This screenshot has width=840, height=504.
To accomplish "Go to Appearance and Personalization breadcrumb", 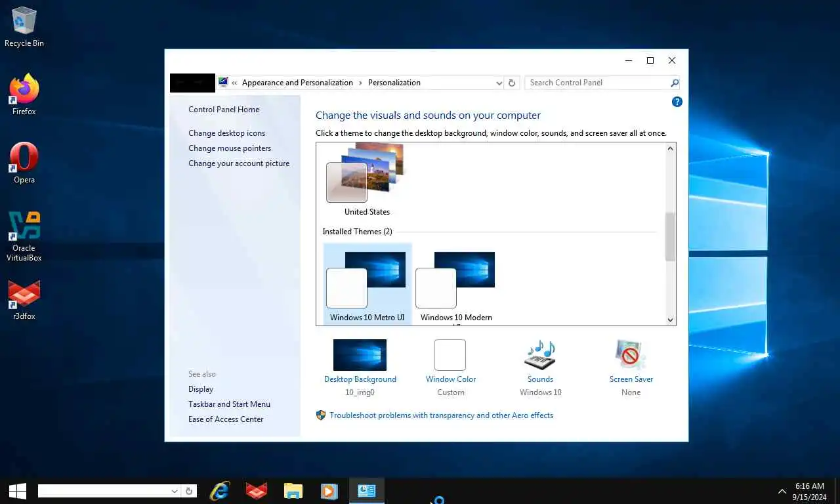I will tap(297, 83).
